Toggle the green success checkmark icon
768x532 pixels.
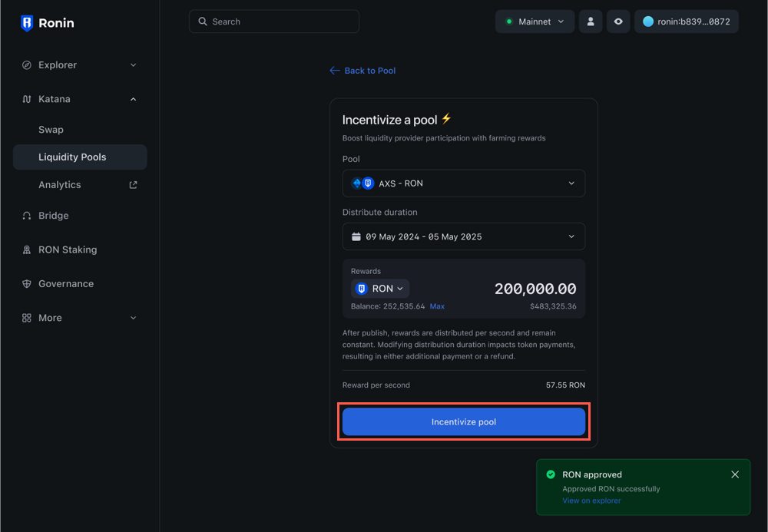click(x=551, y=474)
